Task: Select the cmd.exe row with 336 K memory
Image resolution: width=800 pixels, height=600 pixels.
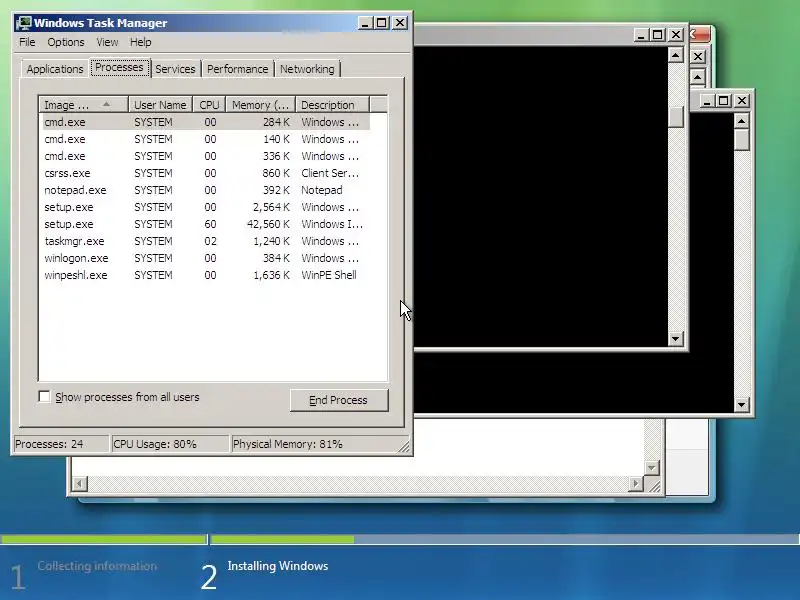Action: [204, 156]
